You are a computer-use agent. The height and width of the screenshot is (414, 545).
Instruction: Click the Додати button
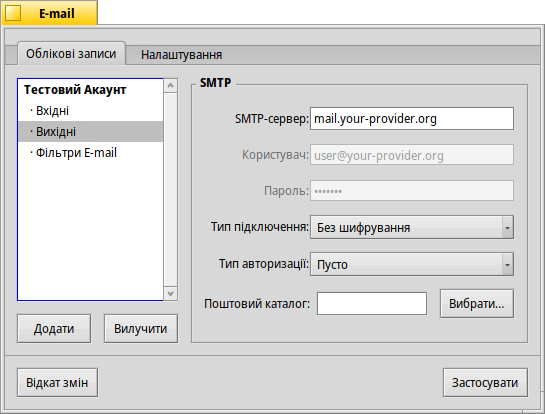coord(54,328)
